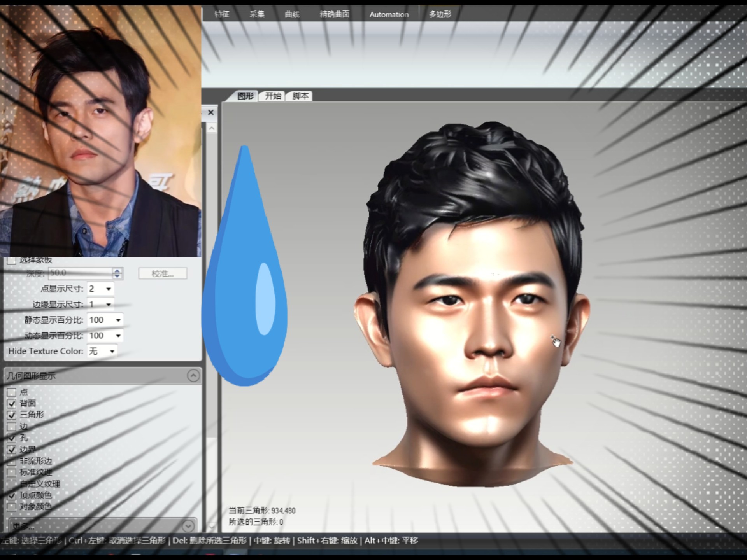
Task: Enable the 非流形边 checkbox
Action: coord(12,461)
